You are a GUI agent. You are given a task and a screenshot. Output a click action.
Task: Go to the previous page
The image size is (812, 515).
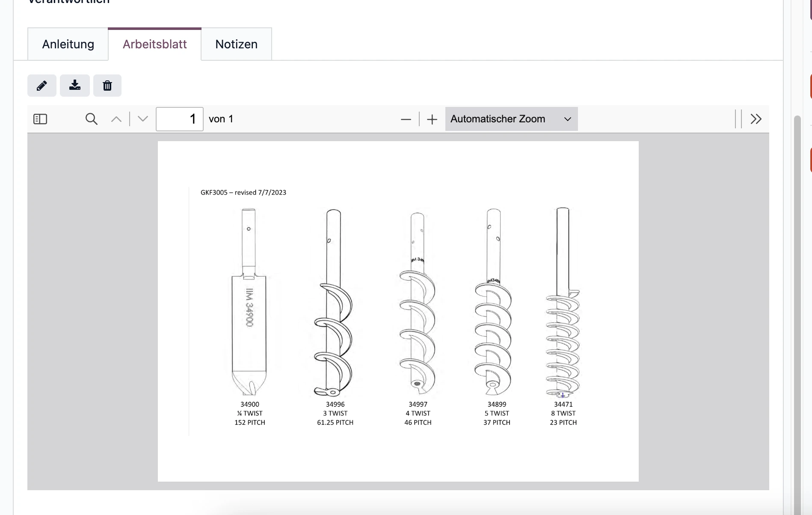pyautogui.click(x=116, y=119)
